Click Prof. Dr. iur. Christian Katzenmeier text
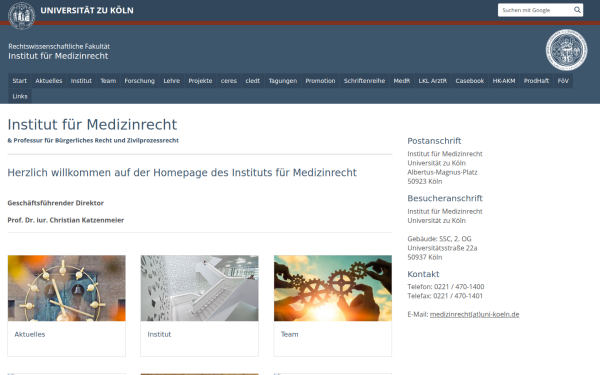The height and width of the screenshot is (375, 600). click(66, 220)
